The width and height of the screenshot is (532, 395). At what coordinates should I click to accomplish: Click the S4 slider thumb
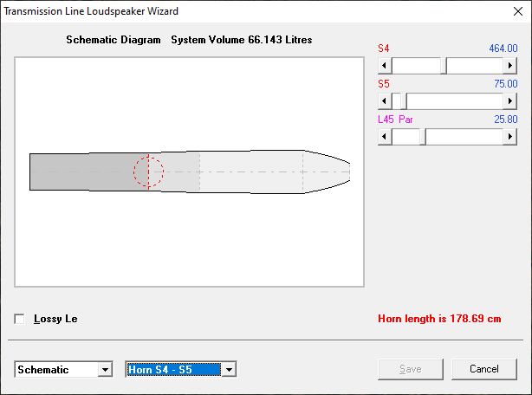(444, 66)
